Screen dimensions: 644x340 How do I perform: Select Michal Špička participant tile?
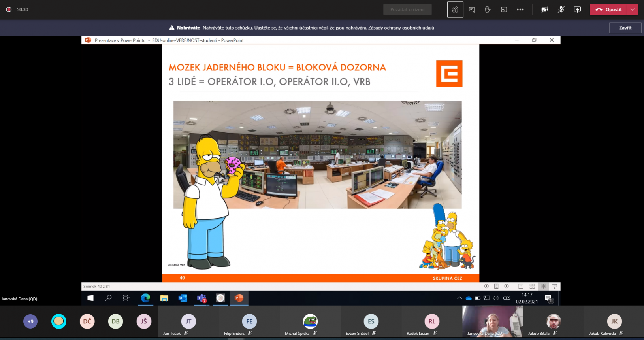[310, 322]
